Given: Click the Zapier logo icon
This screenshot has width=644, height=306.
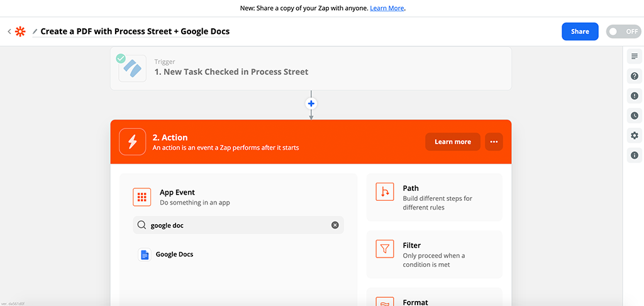Looking at the screenshot, I should (x=21, y=31).
